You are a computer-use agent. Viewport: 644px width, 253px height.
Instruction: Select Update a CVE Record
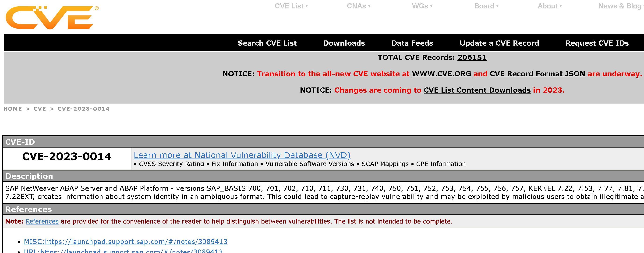tap(499, 43)
